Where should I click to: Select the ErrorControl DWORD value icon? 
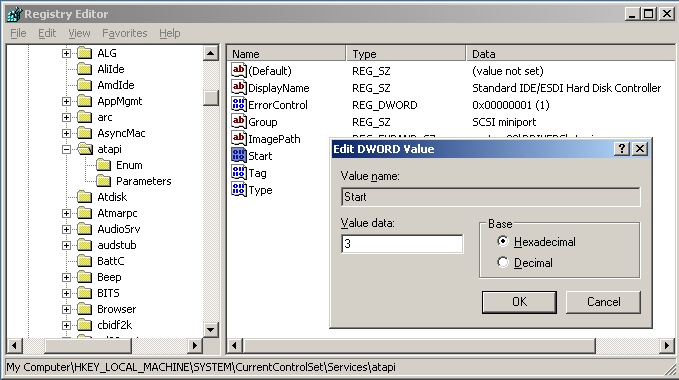tap(239, 104)
